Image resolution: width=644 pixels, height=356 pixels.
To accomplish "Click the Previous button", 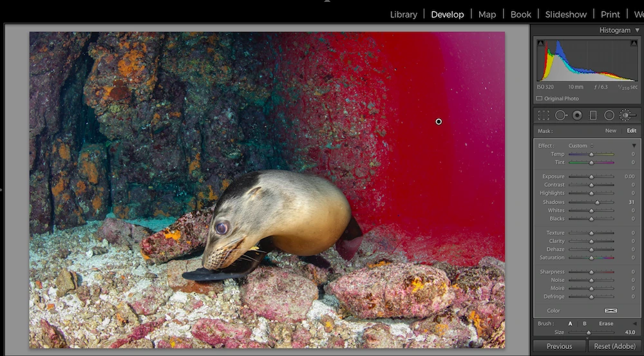I will click(559, 346).
